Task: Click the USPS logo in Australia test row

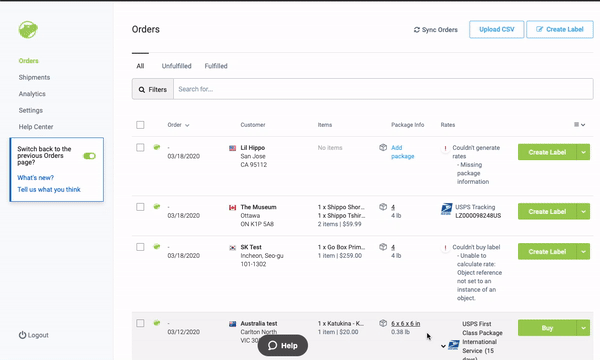Action: (454, 345)
